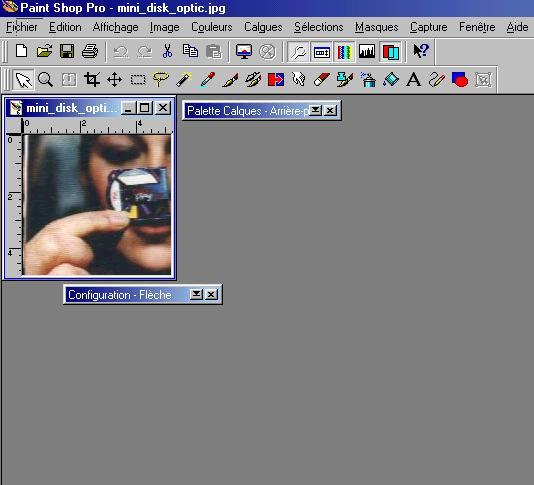Roll down the Configuration - Flèche palette
The width and height of the screenshot is (534, 485).
[197, 294]
